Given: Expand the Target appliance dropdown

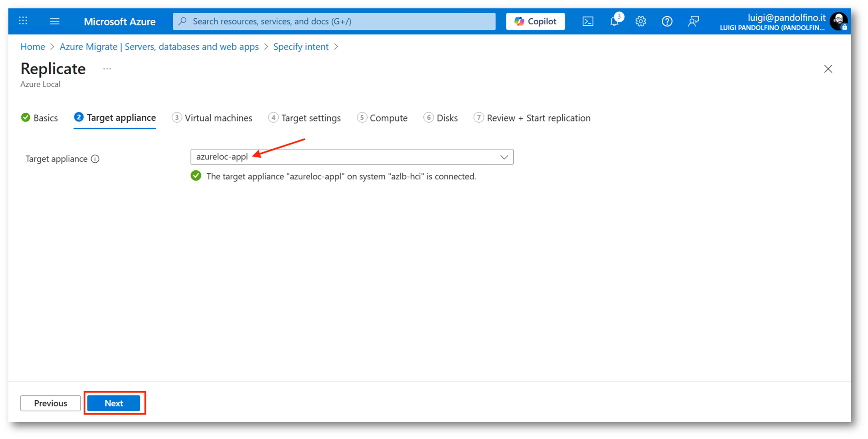Looking at the screenshot, I should pos(504,157).
